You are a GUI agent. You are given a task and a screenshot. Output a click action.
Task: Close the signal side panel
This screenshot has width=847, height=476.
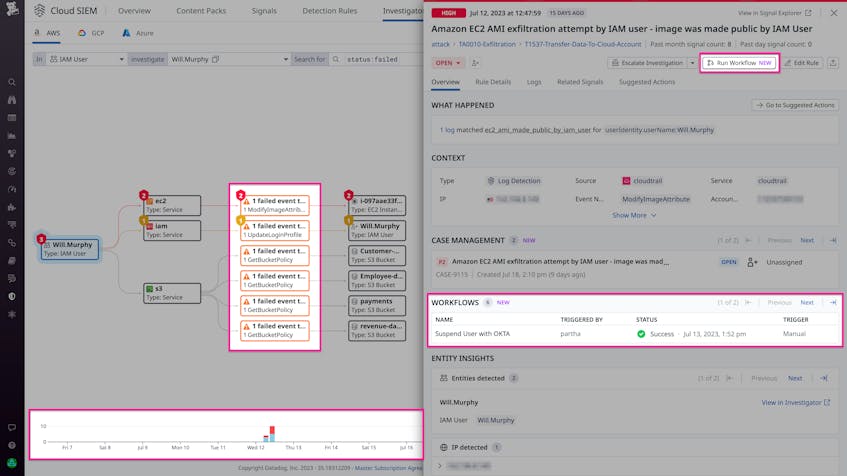click(x=834, y=12)
